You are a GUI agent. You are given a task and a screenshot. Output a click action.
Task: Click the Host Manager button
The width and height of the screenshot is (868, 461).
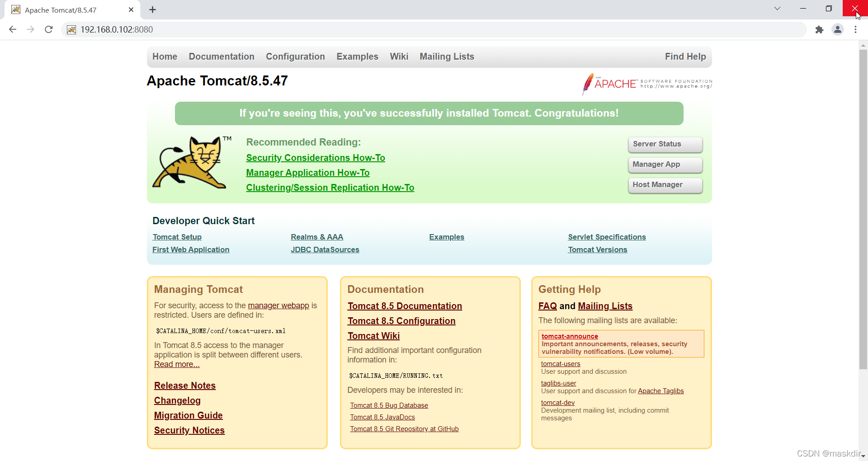pyautogui.click(x=665, y=185)
